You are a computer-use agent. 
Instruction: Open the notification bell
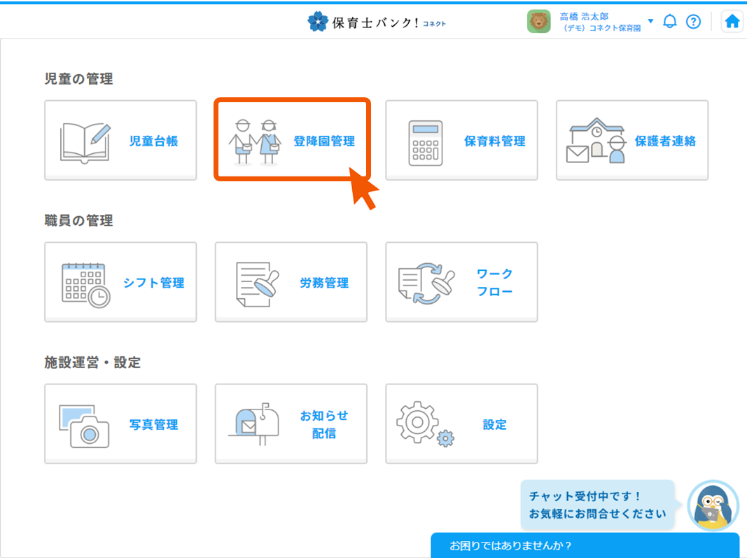click(x=669, y=22)
